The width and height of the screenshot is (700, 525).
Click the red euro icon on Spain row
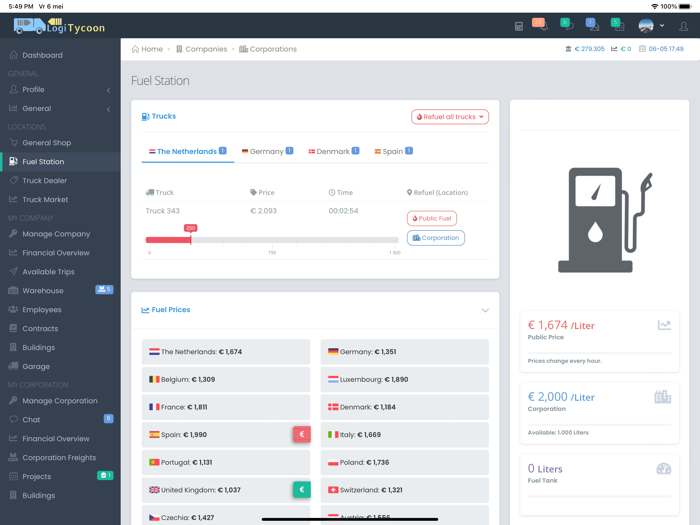[302, 434]
